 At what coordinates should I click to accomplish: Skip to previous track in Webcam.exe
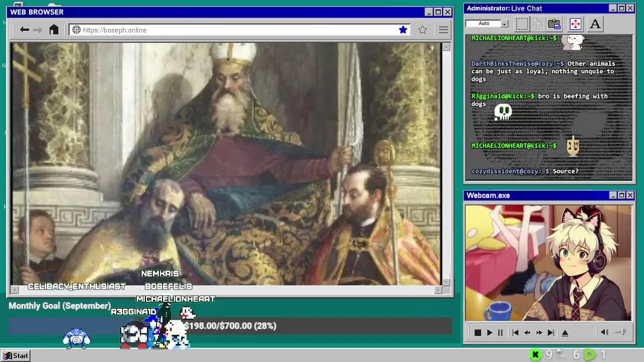515,333
